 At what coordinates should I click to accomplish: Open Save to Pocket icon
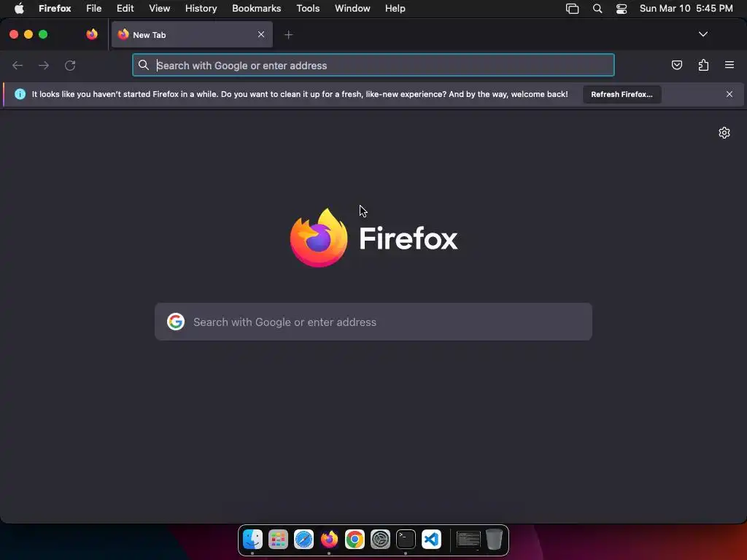coord(676,65)
